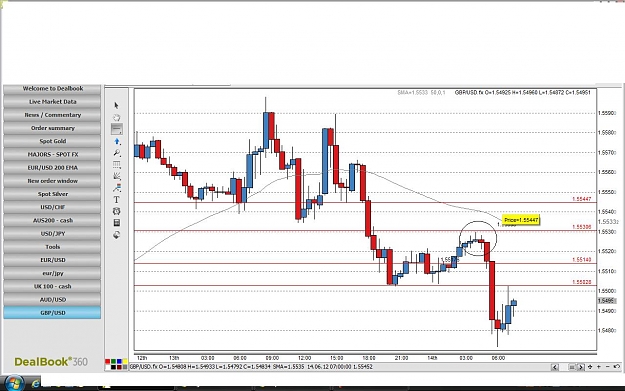Pick the white color swatch

tap(108, 367)
